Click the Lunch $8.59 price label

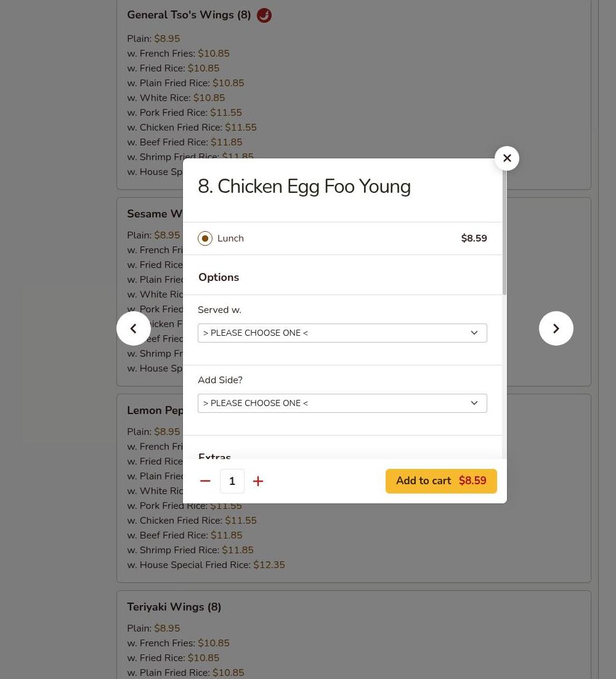474,238
